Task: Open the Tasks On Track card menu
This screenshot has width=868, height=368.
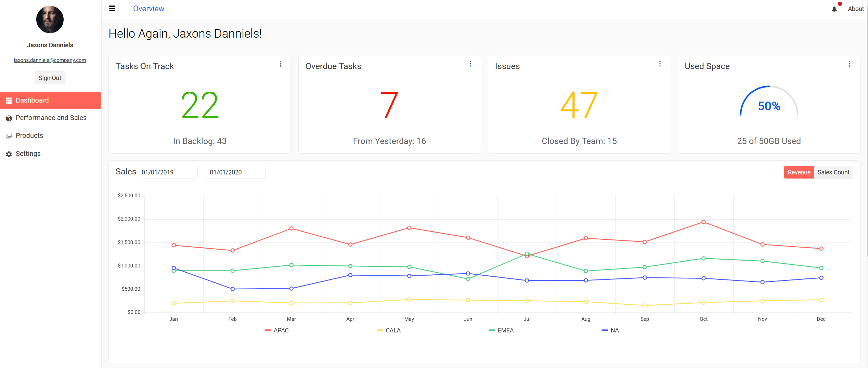Action: coord(281,64)
